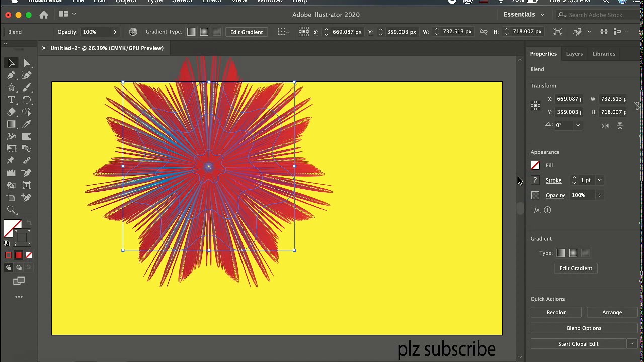Select the Paintbrush tool
644x362 pixels.
click(27, 87)
